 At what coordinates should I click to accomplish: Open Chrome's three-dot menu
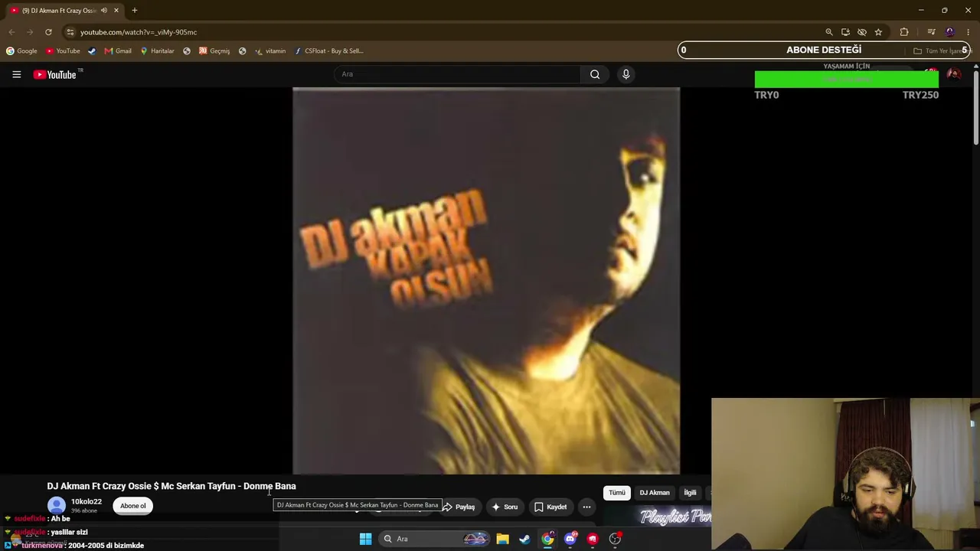click(968, 32)
